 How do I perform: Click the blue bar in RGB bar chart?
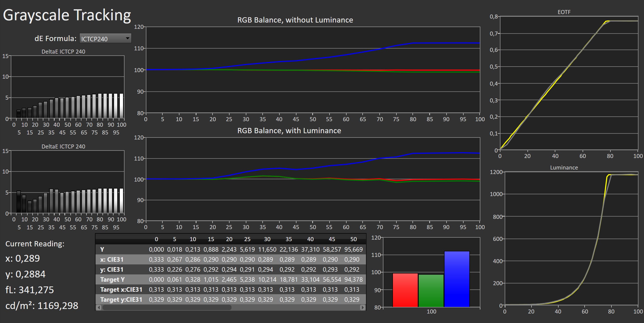point(457,279)
